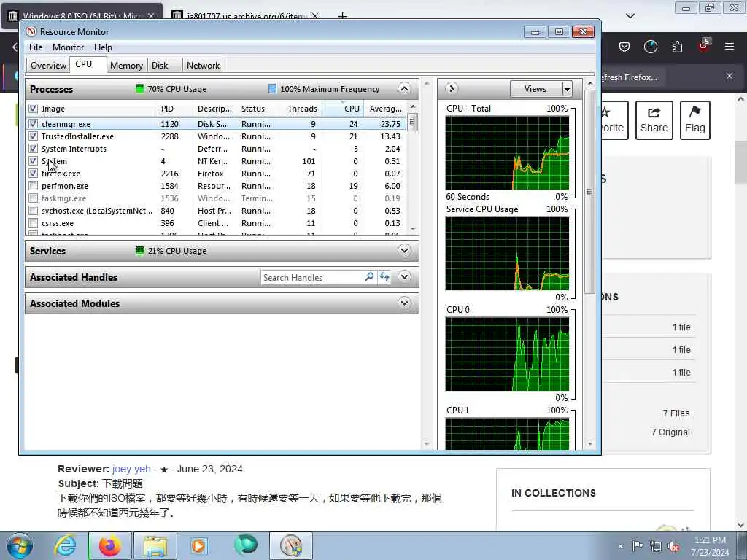The height and width of the screenshot is (560, 747).
Task: Click the Views button
Action: pos(535,89)
